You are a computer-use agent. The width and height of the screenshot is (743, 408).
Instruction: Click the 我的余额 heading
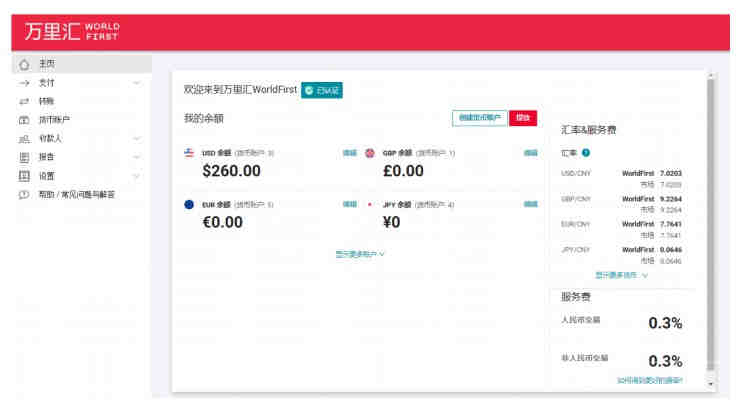pyautogui.click(x=204, y=118)
